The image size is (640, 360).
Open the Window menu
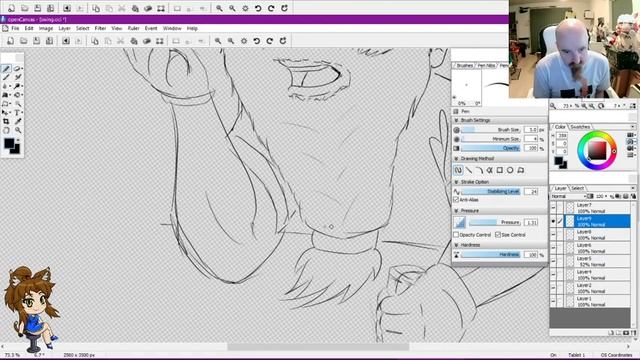[x=172, y=29]
